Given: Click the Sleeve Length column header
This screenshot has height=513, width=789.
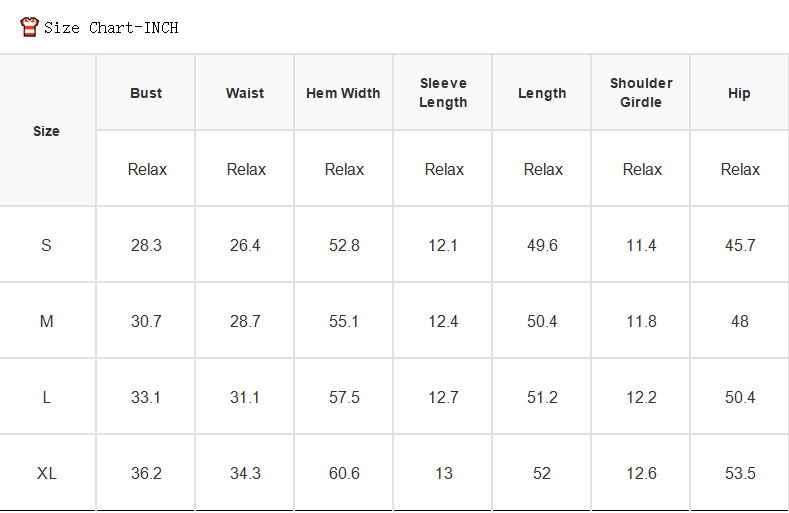Looking at the screenshot, I should pos(443,93).
